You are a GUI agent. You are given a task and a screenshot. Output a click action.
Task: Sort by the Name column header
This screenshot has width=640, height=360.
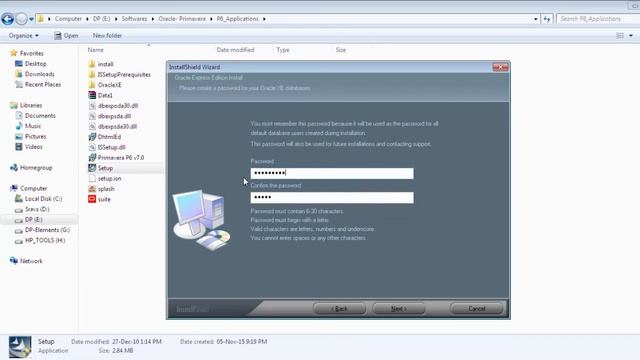[x=96, y=50]
